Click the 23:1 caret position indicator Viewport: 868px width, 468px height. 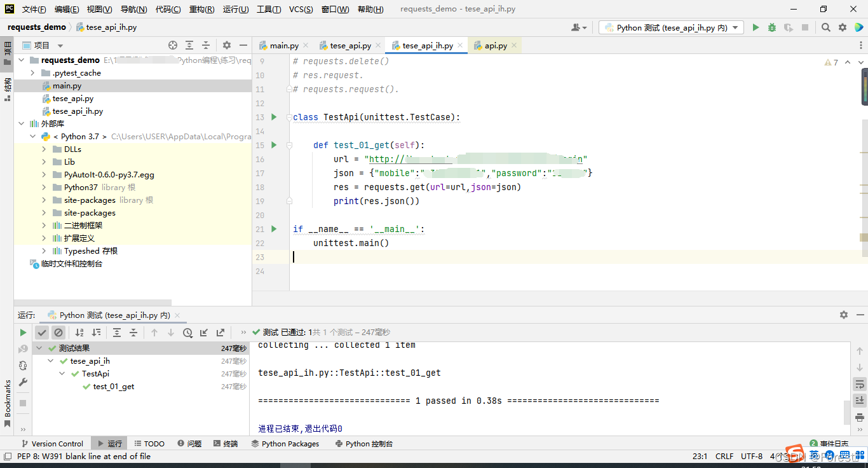(x=700, y=456)
